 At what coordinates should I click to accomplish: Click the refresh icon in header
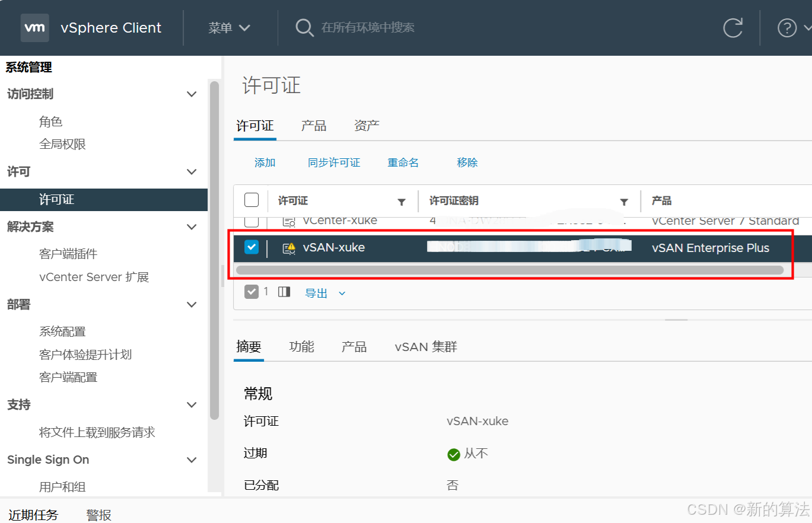tap(733, 28)
